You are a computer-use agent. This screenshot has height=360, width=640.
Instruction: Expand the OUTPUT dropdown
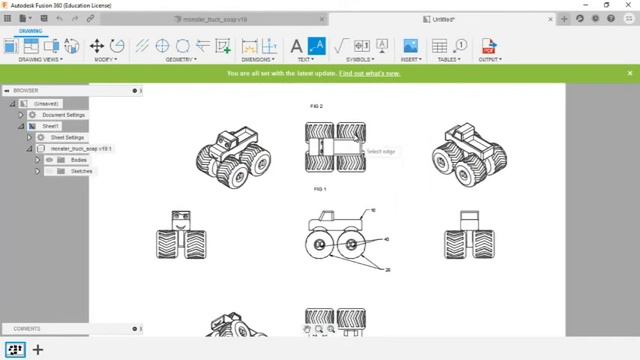(490, 60)
